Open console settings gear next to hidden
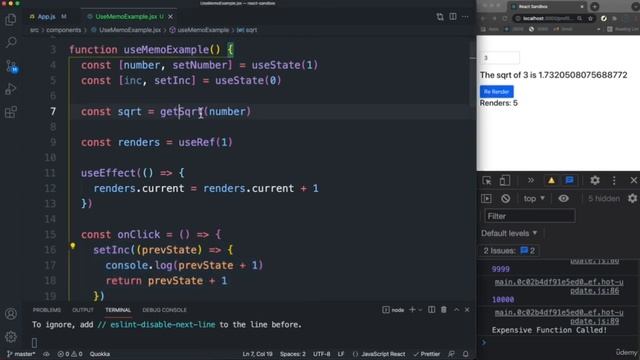 [x=633, y=198]
